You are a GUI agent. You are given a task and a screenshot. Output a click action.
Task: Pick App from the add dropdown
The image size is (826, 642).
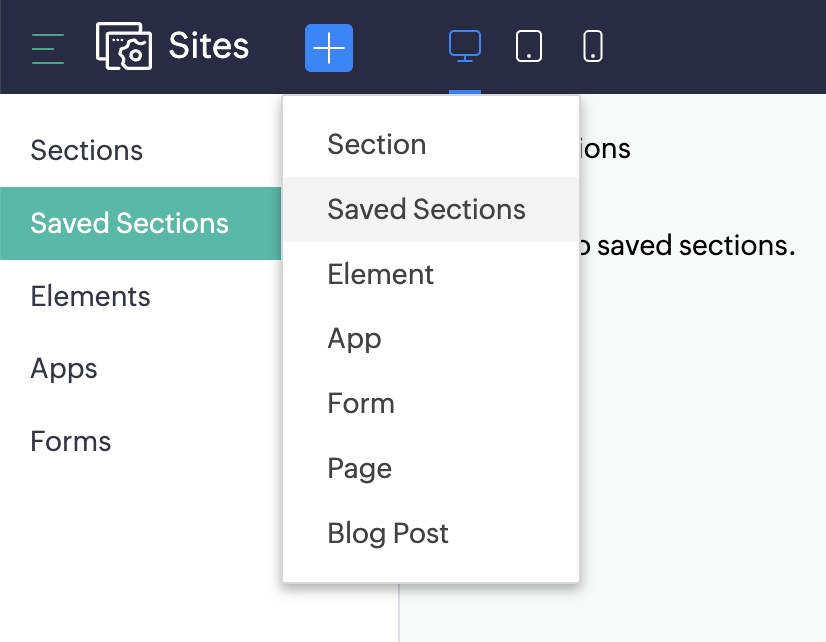click(x=355, y=339)
